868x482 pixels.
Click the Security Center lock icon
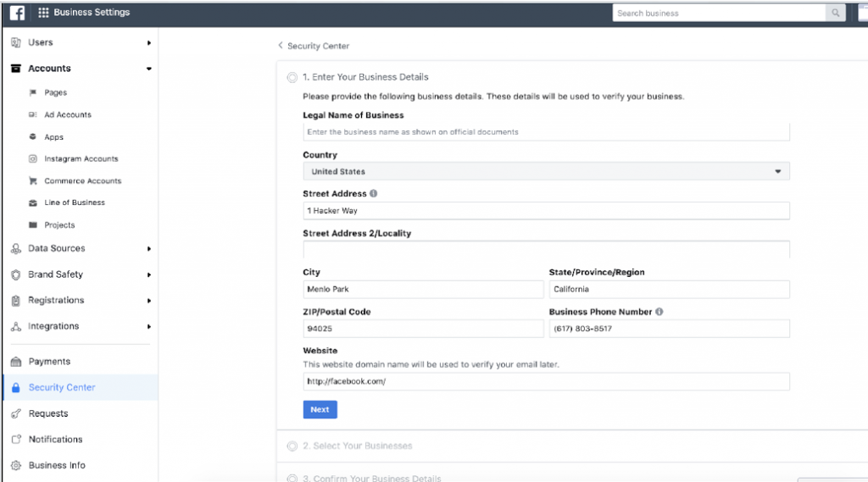click(x=16, y=387)
